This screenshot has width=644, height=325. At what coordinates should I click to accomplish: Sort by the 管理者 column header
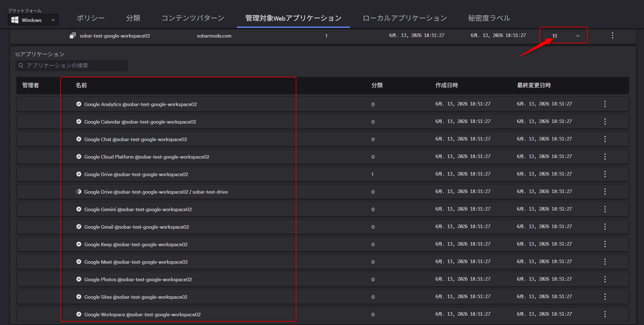[31, 85]
